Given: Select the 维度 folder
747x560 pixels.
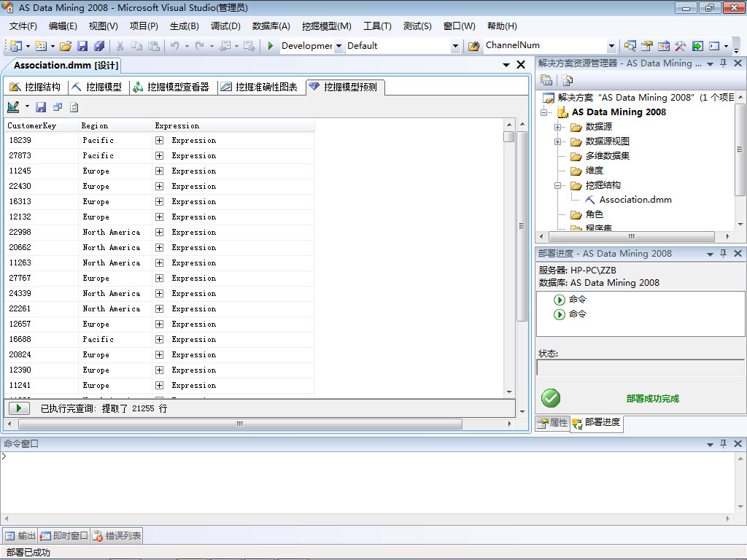Looking at the screenshot, I should (x=594, y=171).
